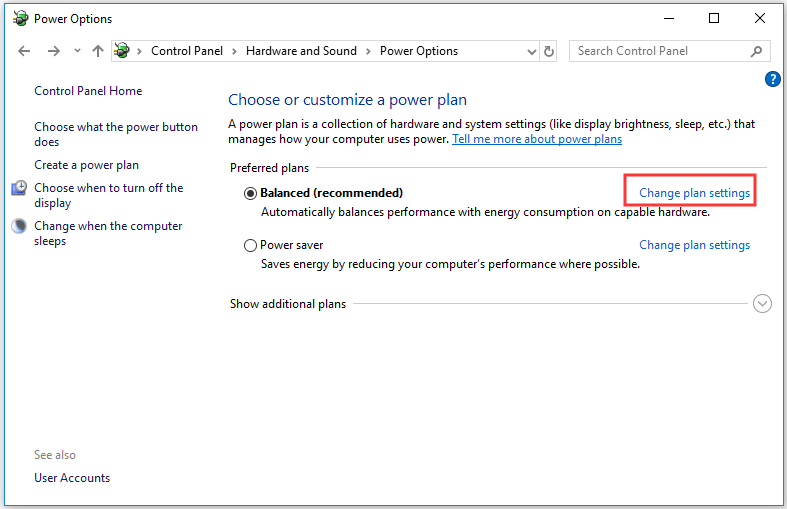
Task: Go back using the Back arrow
Action: (x=24, y=51)
